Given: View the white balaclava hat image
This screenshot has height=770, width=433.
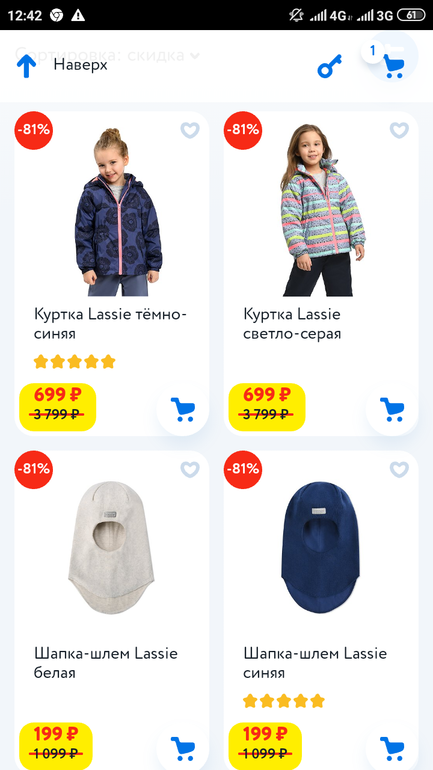Looking at the screenshot, I should (110, 548).
